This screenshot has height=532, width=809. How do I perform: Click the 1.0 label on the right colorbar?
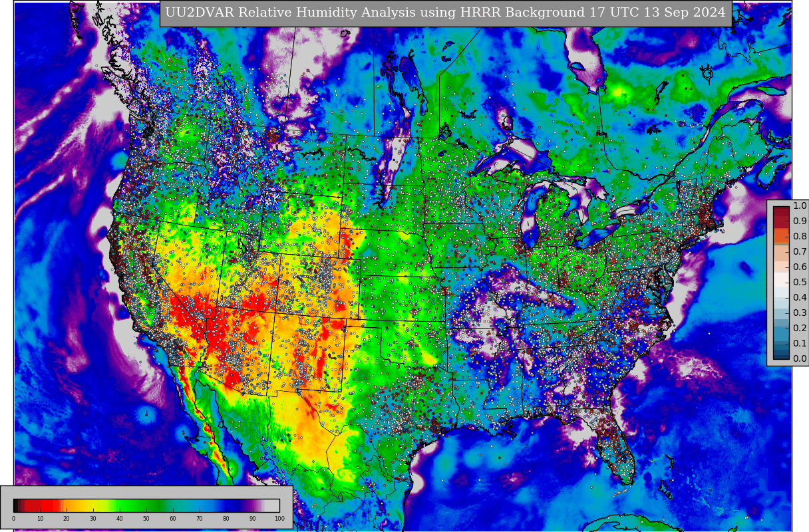point(800,205)
